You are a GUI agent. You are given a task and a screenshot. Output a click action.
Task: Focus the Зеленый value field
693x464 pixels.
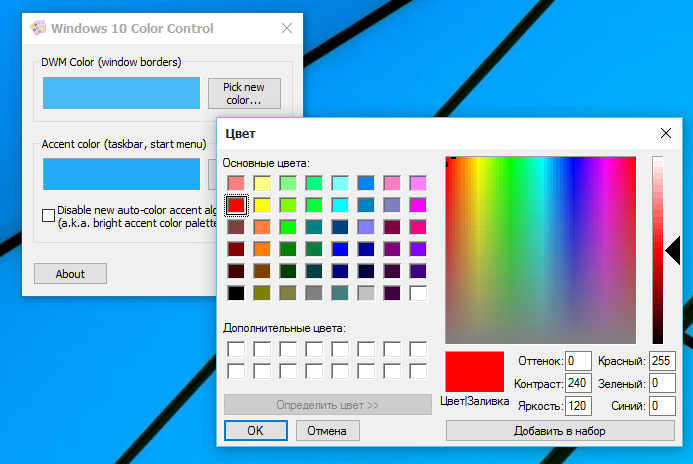pos(662,383)
